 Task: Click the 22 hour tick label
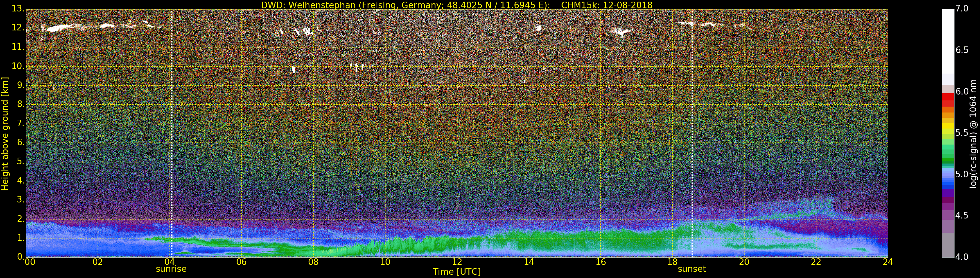[816, 262]
